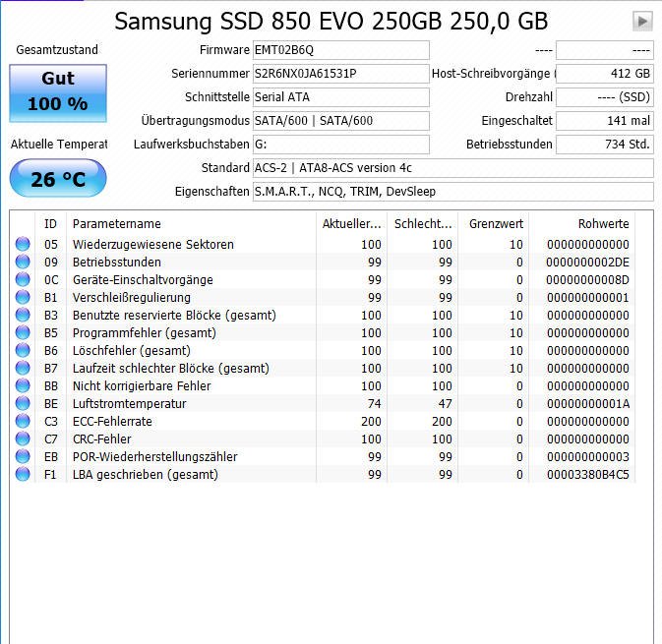This screenshot has height=644, width=662.
Task: Click the Gesamtzustand label
Action: pos(57,50)
